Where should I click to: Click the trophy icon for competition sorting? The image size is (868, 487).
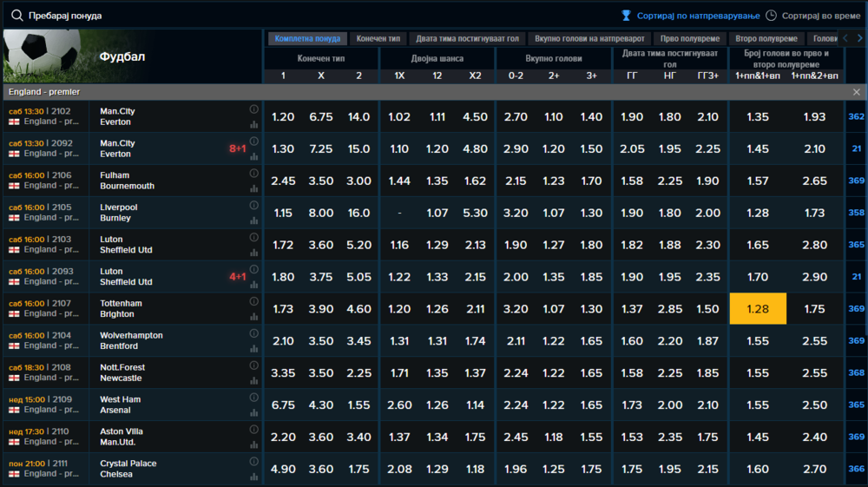coord(626,16)
